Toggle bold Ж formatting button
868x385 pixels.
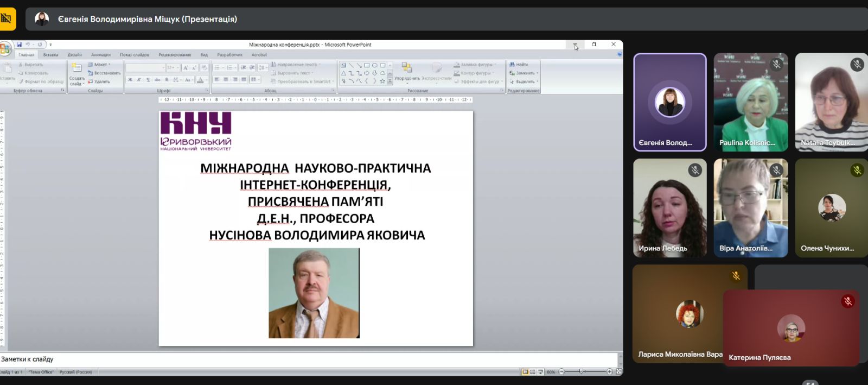(x=130, y=80)
